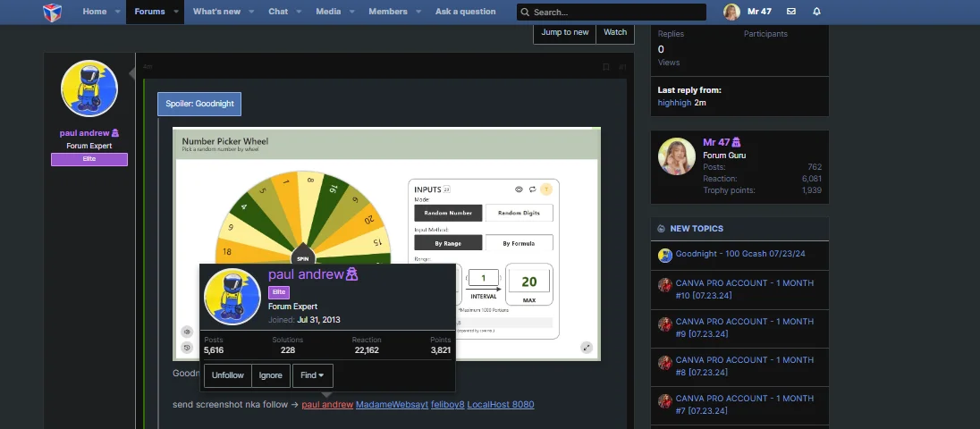
Task: Open the Members nav item
Action: coord(388,12)
